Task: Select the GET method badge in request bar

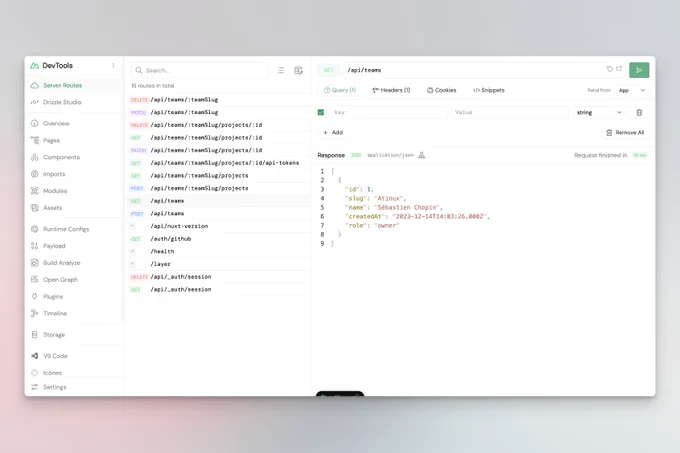Action: [x=329, y=70]
